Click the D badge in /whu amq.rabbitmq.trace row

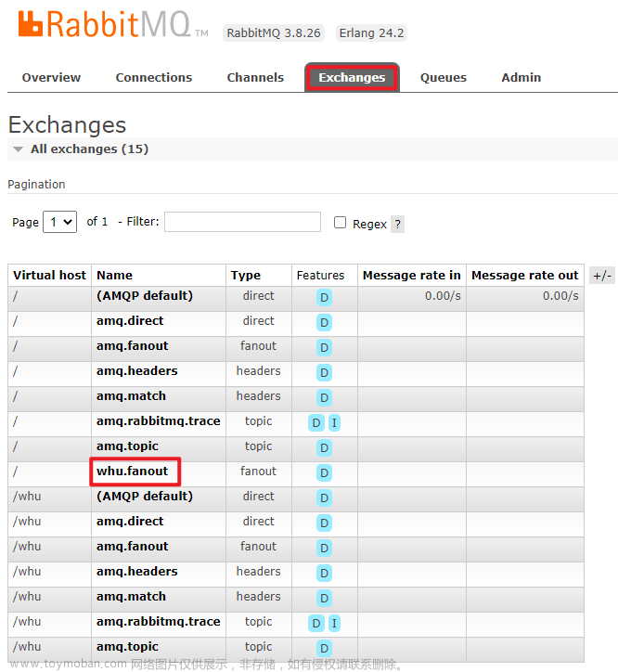(x=315, y=623)
